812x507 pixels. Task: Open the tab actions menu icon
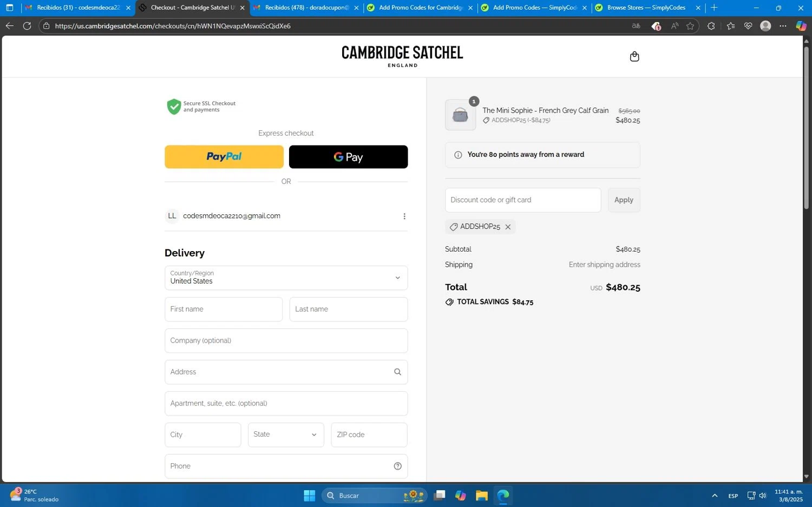coord(9,8)
